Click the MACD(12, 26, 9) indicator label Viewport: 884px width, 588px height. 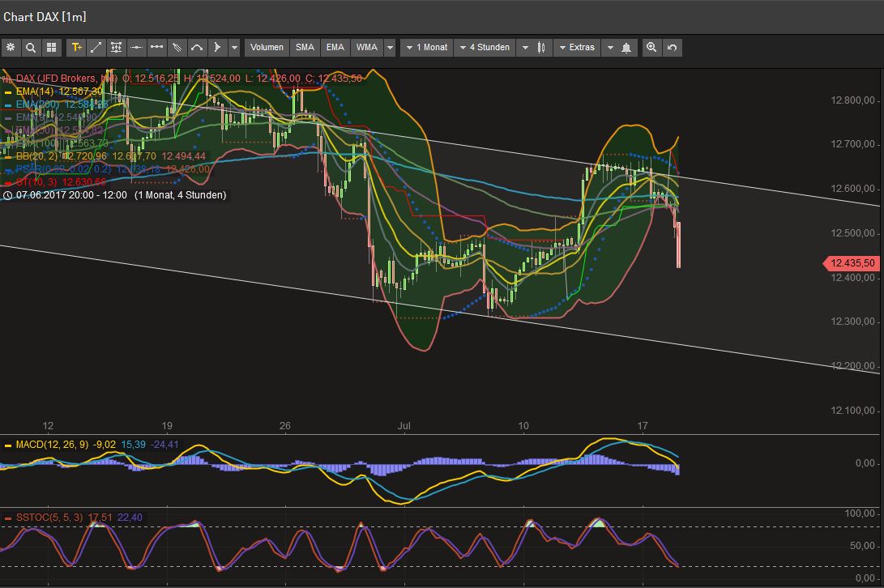(52, 445)
